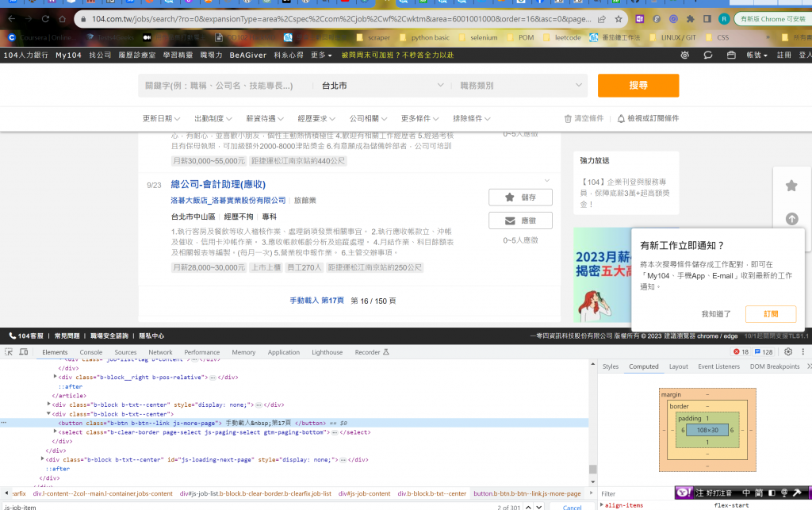The width and height of the screenshot is (812, 510).
Task: Collapse the b-block b-txt--center div node
Action: pos(48,414)
